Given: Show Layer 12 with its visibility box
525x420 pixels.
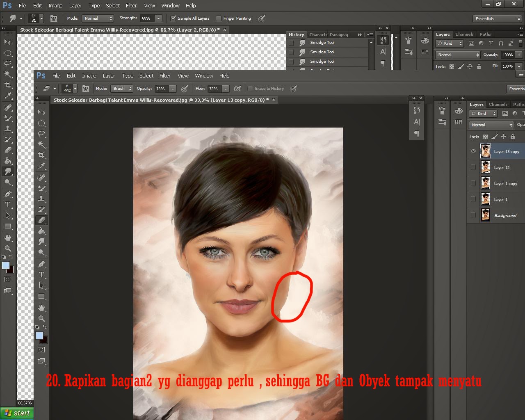Looking at the screenshot, I should pos(473,167).
